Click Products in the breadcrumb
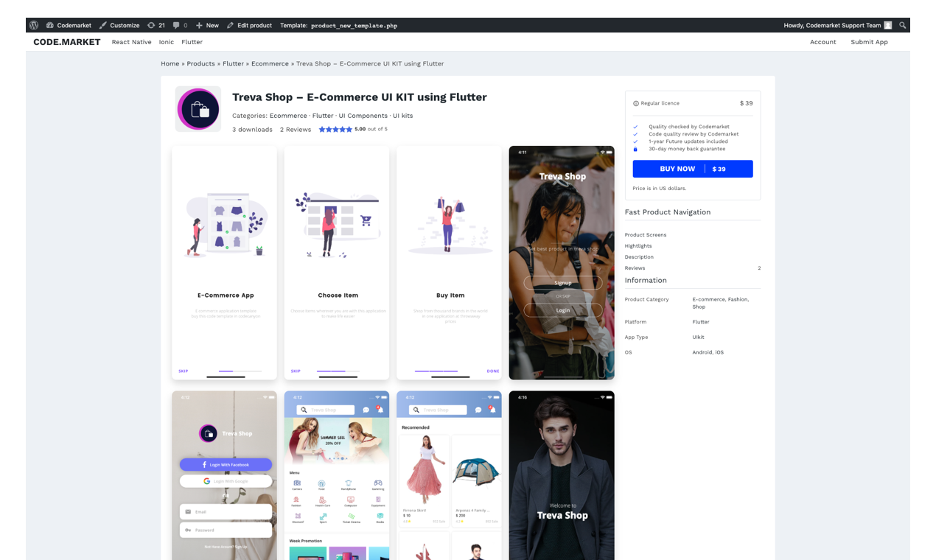The width and height of the screenshot is (936, 560). pyautogui.click(x=200, y=63)
